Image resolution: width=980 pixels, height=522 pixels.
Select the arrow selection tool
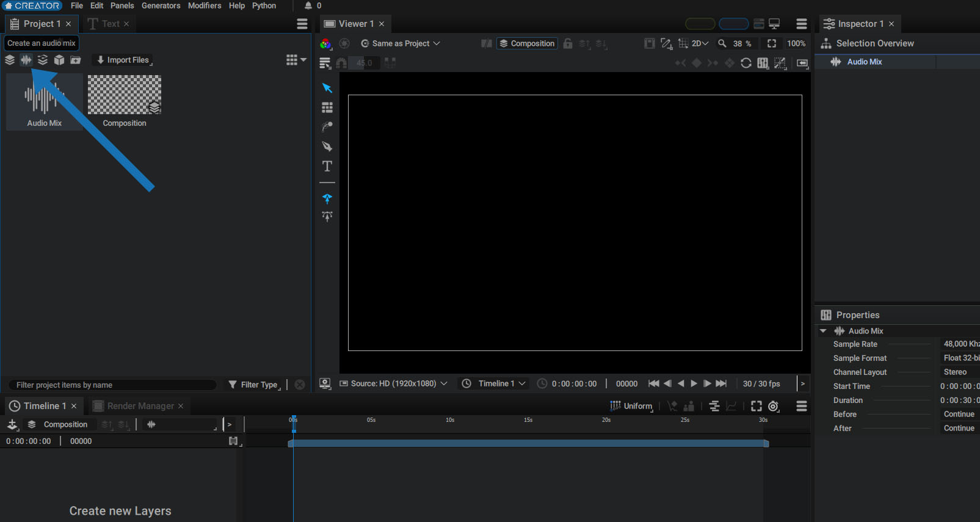[x=327, y=88]
